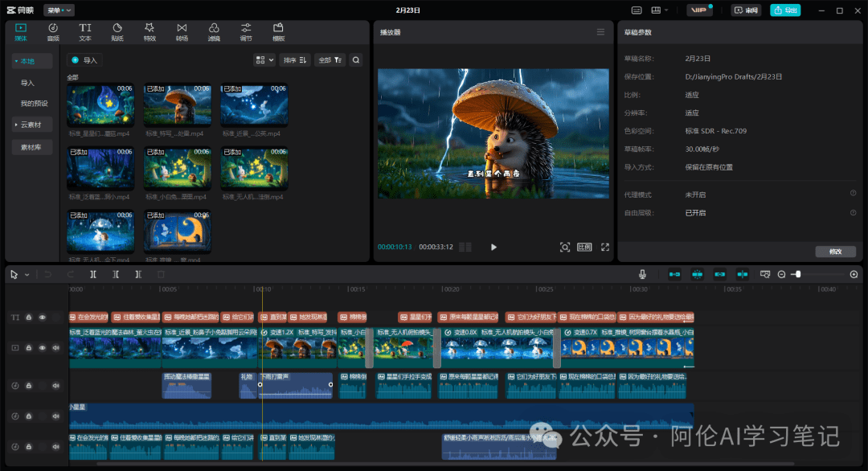
Task: Use the delete-right trim tool
Action: click(x=138, y=275)
